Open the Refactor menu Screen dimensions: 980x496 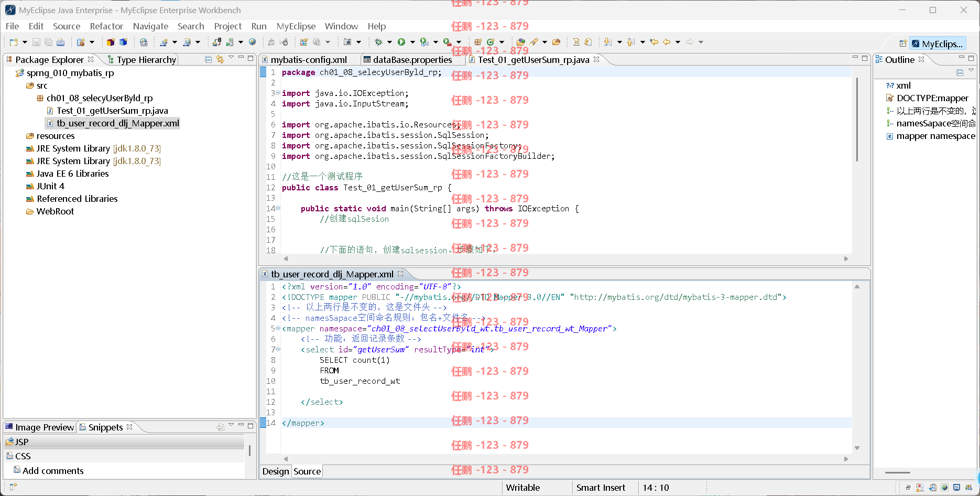[x=106, y=26]
